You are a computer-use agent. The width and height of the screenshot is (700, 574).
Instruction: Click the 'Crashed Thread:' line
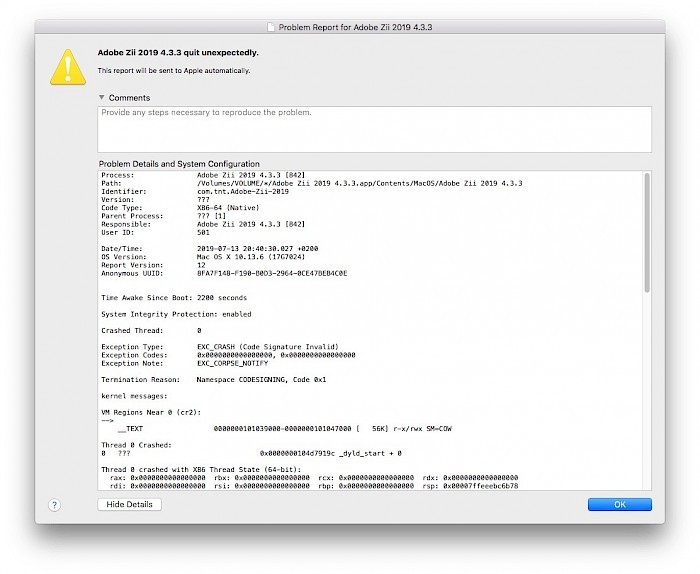[151, 330]
